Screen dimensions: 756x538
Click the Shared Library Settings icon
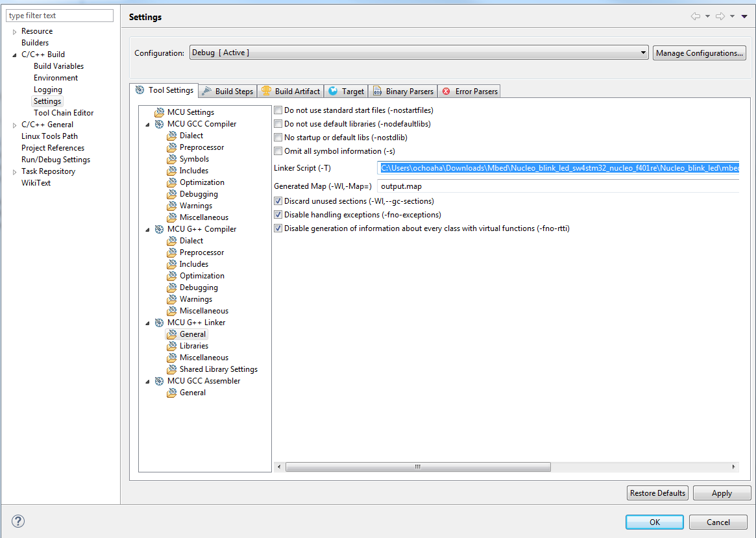pos(171,369)
